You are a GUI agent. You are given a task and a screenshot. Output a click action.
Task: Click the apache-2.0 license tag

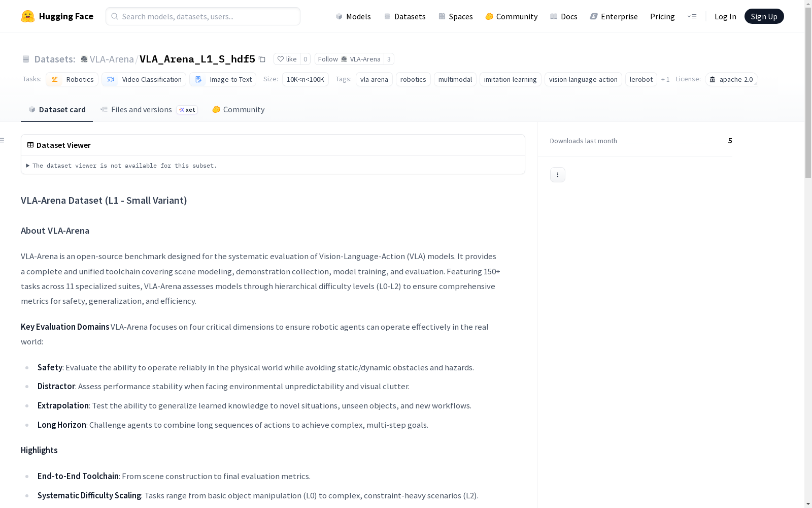pos(731,80)
